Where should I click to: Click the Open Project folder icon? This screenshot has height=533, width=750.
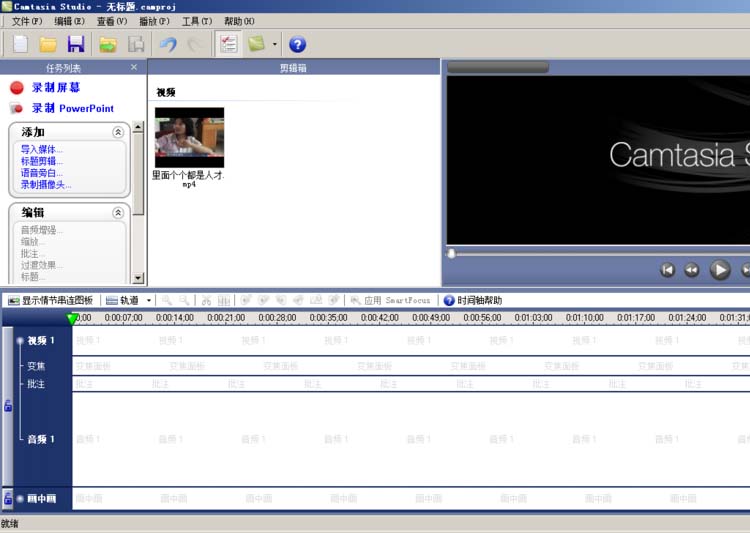(47, 44)
